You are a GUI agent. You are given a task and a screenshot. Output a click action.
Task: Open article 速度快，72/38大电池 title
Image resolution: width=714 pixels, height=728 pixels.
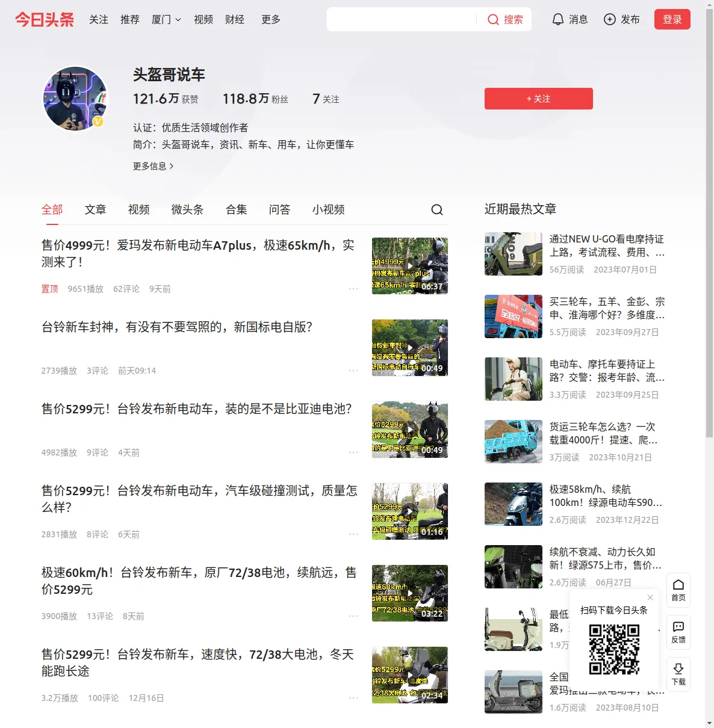pyautogui.click(x=198, y=662)
